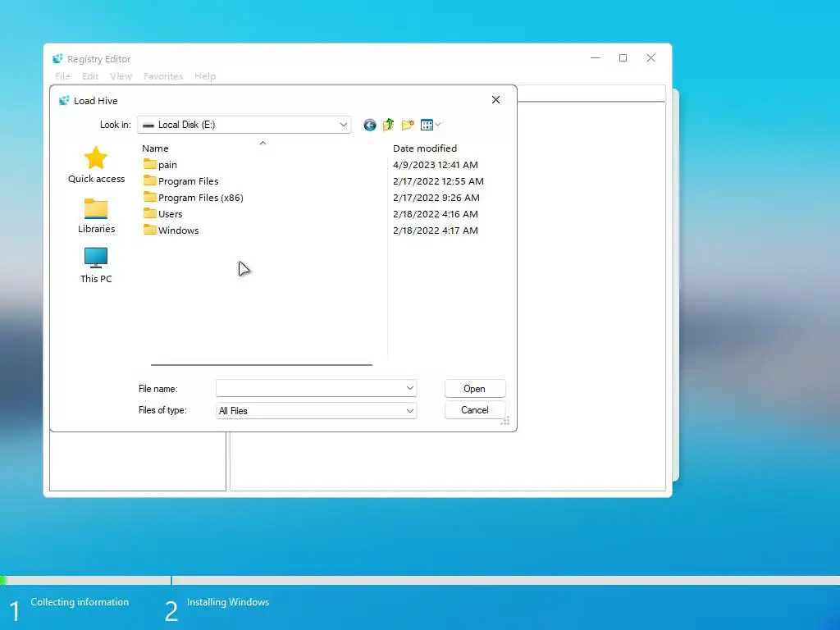Click the date 2/18/2022 4:17 AM
The height and width of the screenshot is (630, 840).
(x=436, y=231)
